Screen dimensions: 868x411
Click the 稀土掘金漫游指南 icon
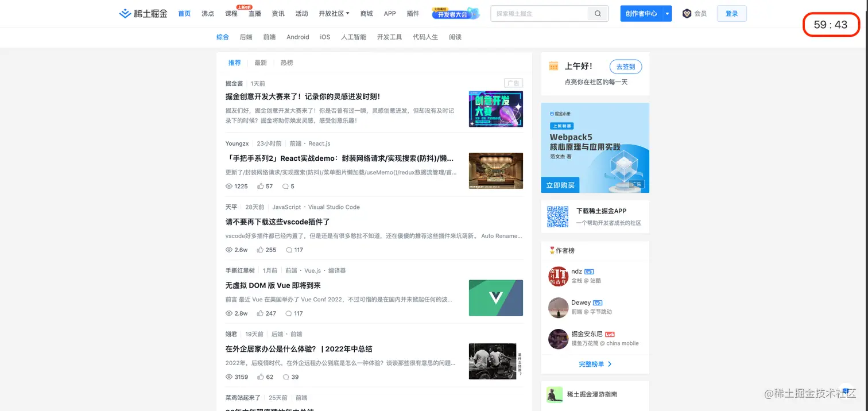(x=555, y=394)
